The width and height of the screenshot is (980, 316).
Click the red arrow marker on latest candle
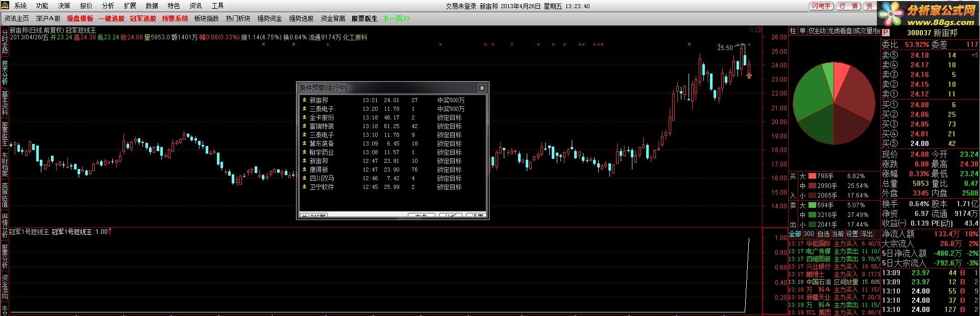tap(749, 76)
